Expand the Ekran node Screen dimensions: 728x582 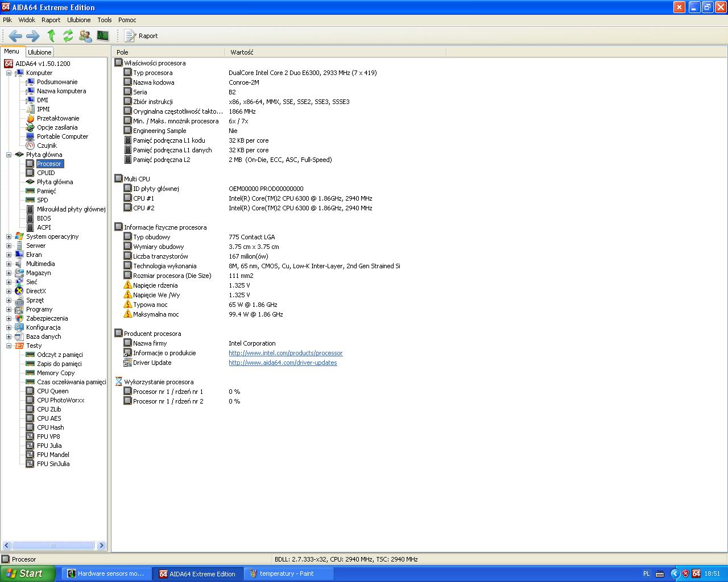[9, 255]
